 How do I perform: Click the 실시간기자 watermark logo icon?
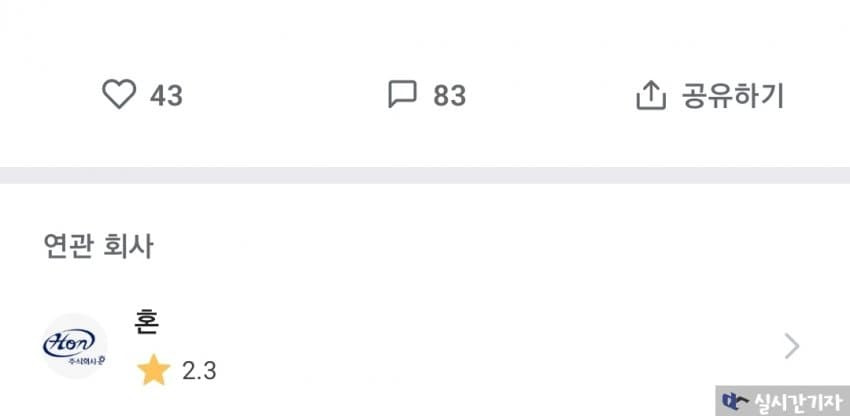pyautogui.click(x=735, y=402)
